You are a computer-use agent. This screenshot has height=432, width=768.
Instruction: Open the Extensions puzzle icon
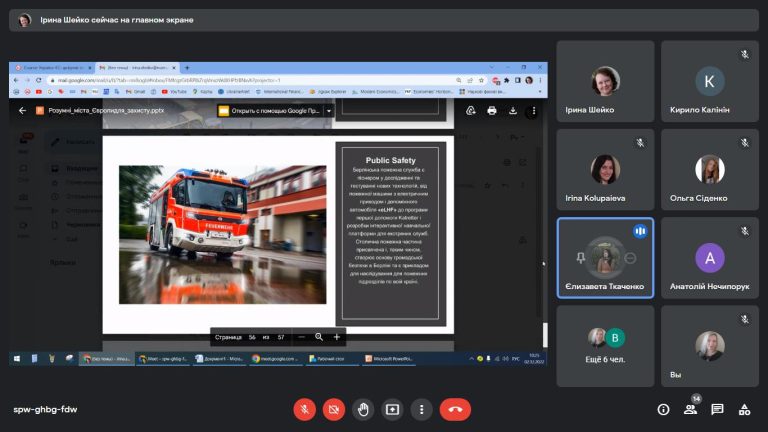point(506,80)
